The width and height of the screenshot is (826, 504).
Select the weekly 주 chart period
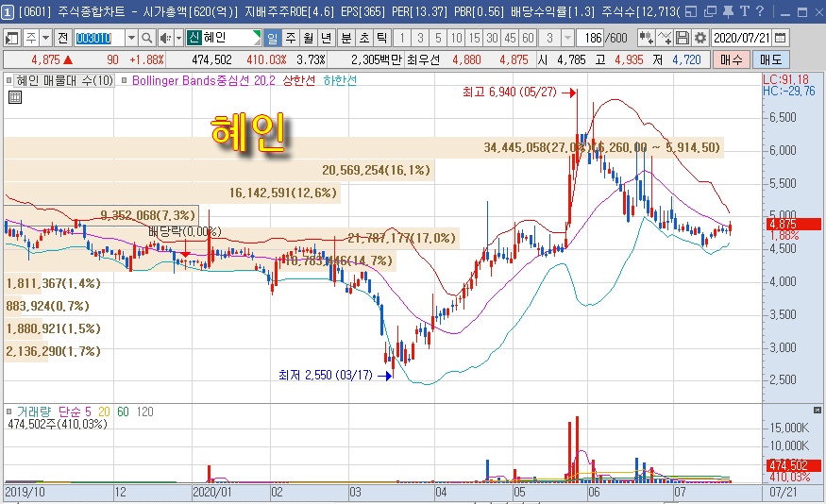click(291, 38)
